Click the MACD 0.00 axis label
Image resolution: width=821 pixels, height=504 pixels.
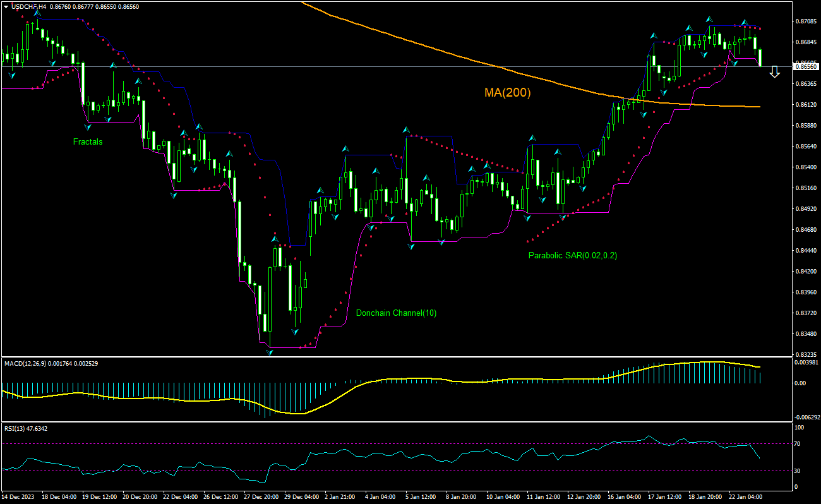[800, 383]
